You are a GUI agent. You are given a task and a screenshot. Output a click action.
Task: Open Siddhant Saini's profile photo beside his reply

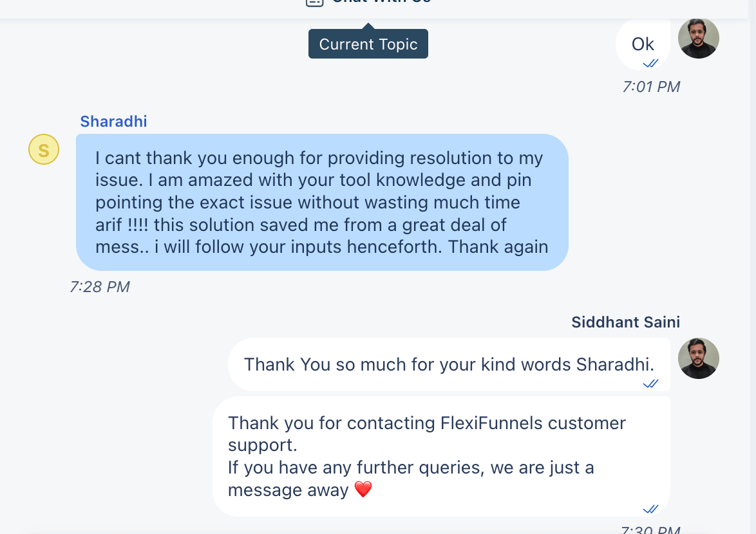pos(699,358)
